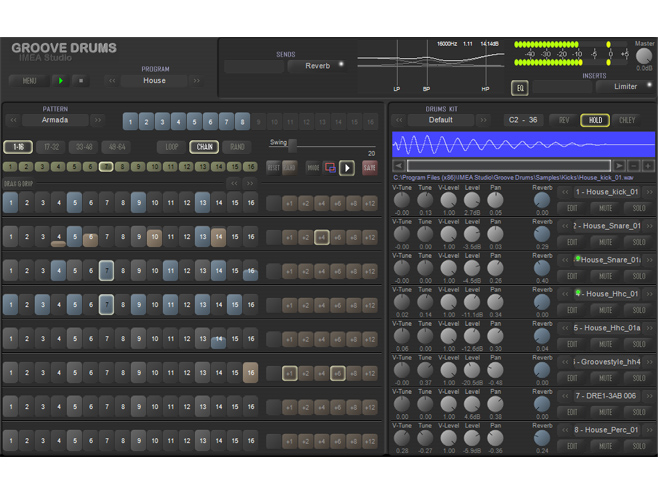
Task: Select next drum kit right of Default
Action: tap(483, 120)
